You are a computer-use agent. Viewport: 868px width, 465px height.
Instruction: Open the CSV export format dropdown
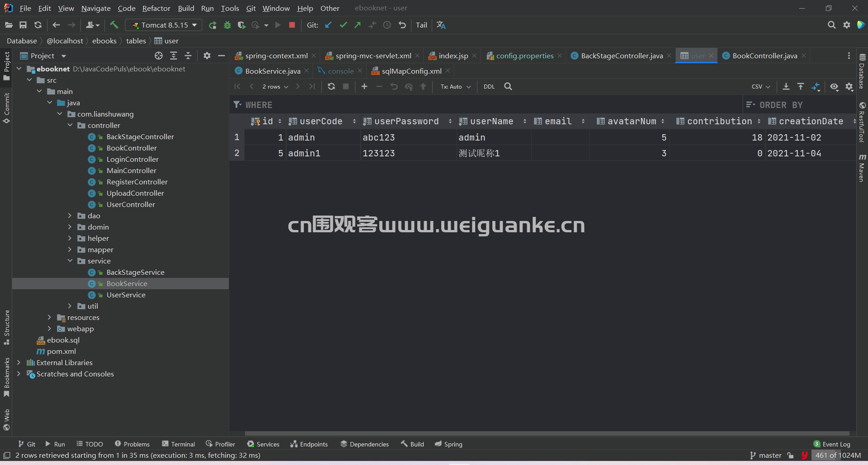[x=761, y=86]
